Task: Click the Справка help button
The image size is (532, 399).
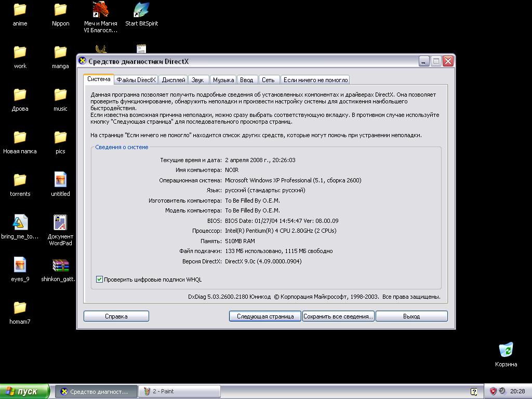Action: click(116, 316)
